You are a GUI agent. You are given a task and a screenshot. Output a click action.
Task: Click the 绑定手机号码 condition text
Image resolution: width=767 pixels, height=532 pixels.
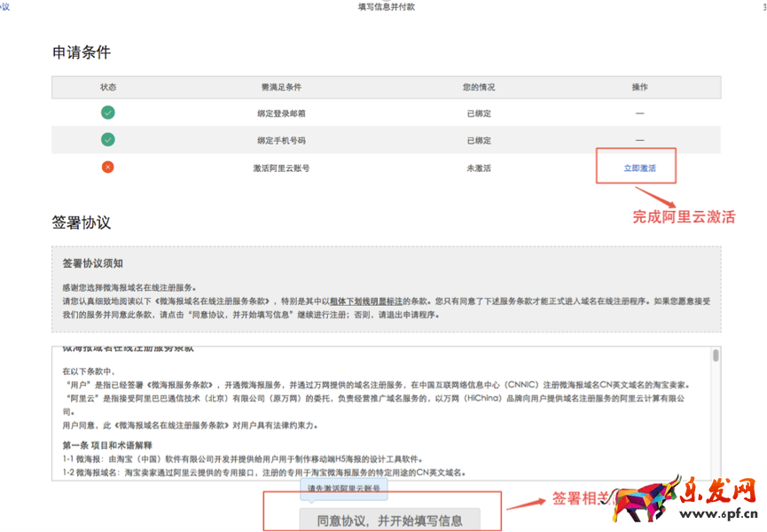pos(281,140)
